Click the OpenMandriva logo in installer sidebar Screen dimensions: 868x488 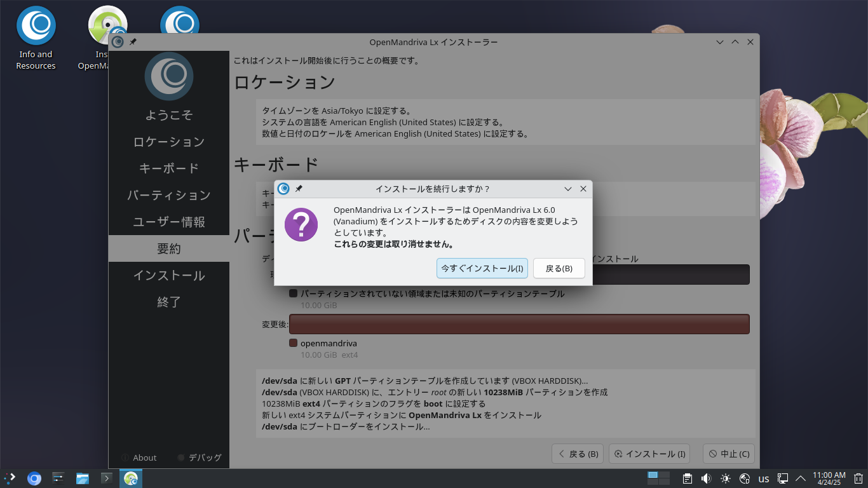tap(169, 76)
